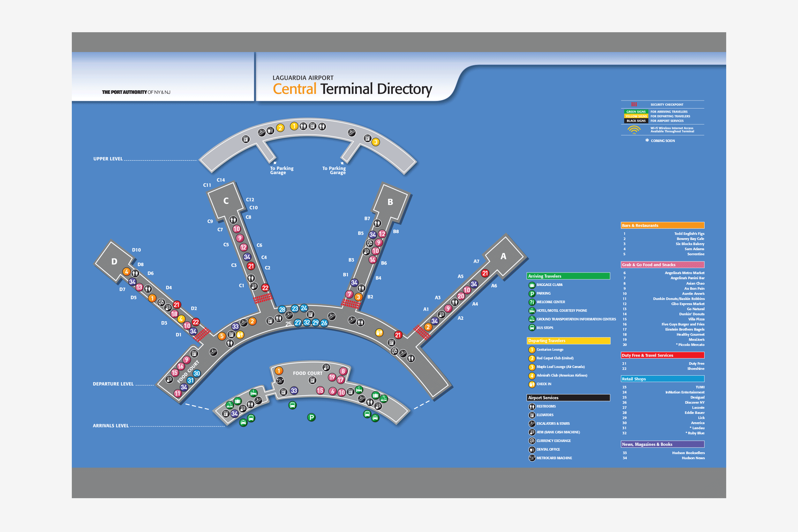
Task: Click the Bars & Restaurants legend header
Action: (662, 225)
